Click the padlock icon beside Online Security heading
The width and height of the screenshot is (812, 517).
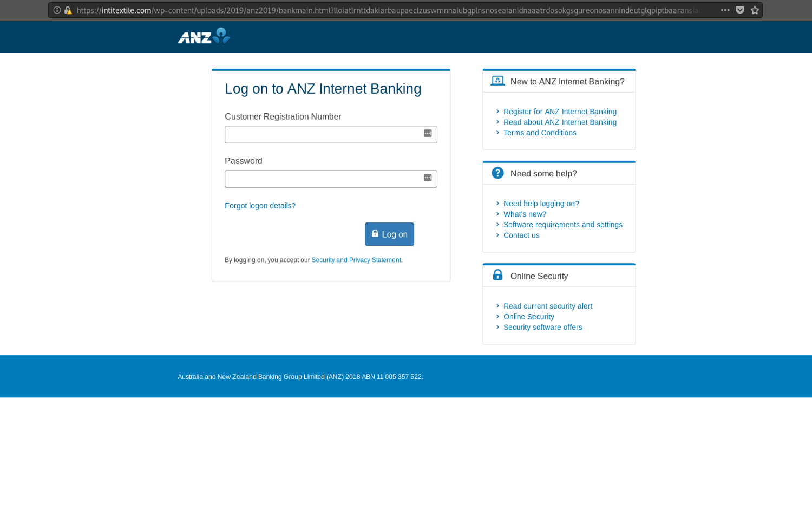[497, 274]
